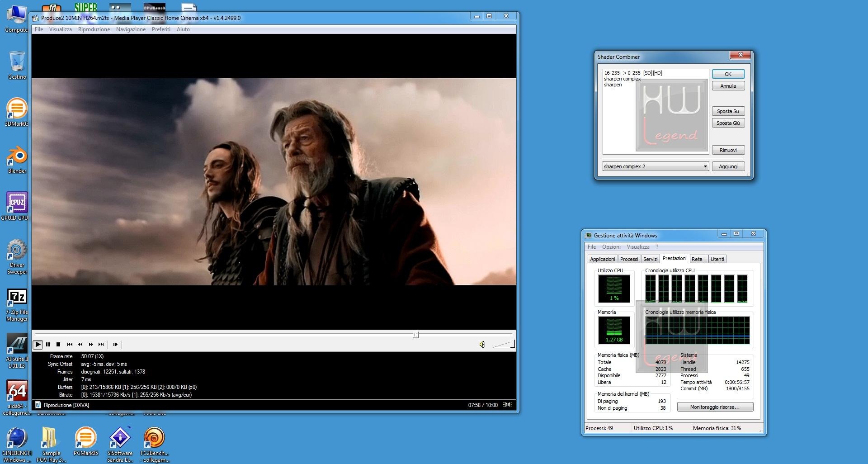Viewport: 868px width, 464px height.
Task: Click Rimuovi in Shader Combiner
Action: pyautogui.click(x=728, y=150)
